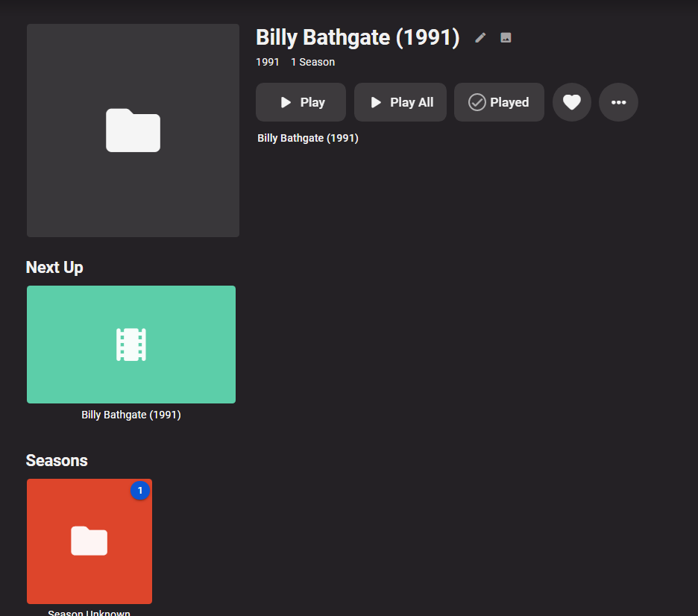Click the Billy Bathgate (1991) page title
Image resolution: width=698 pixels, height=616 pixels.
click(357, 37)
